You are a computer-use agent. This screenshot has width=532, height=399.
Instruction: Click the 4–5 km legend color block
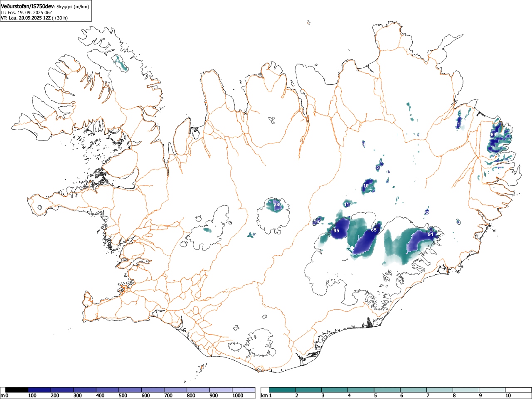[361, 390]
